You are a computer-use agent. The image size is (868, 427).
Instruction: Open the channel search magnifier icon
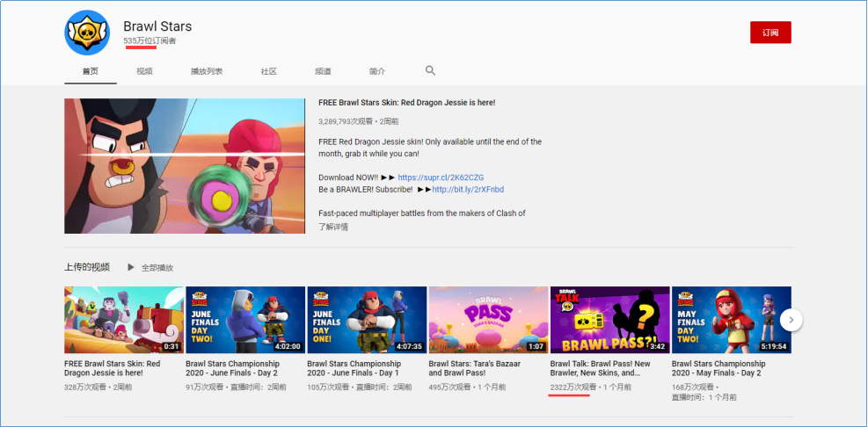pyautogui.click(x=430, y=70)
